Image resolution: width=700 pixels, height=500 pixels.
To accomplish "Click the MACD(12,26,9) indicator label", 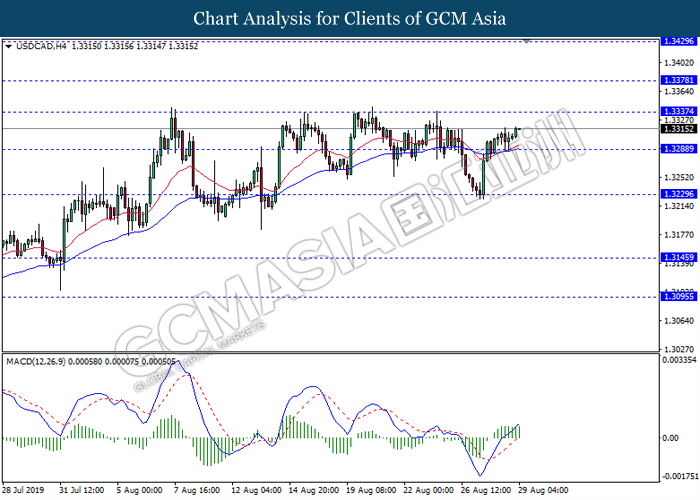I will pyautogui.click(x=36, y=362).
